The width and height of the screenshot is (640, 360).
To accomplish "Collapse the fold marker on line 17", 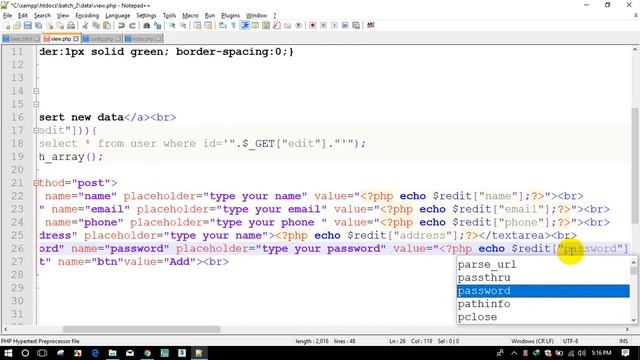I will 36,131.
